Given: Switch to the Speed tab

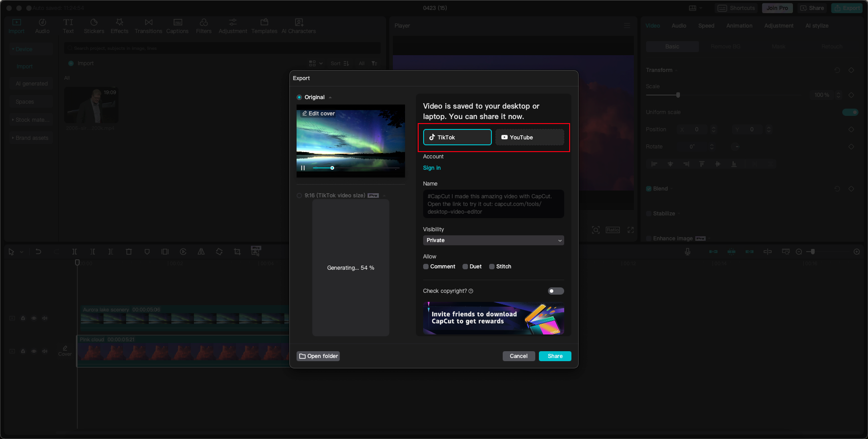Looking at the screenshot, I should point(706,26).
